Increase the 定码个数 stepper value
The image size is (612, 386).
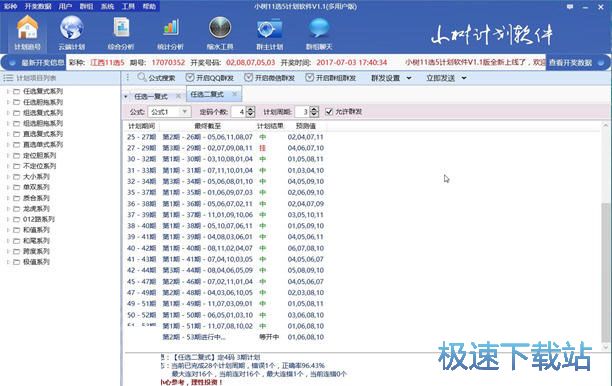pos(251,109)
